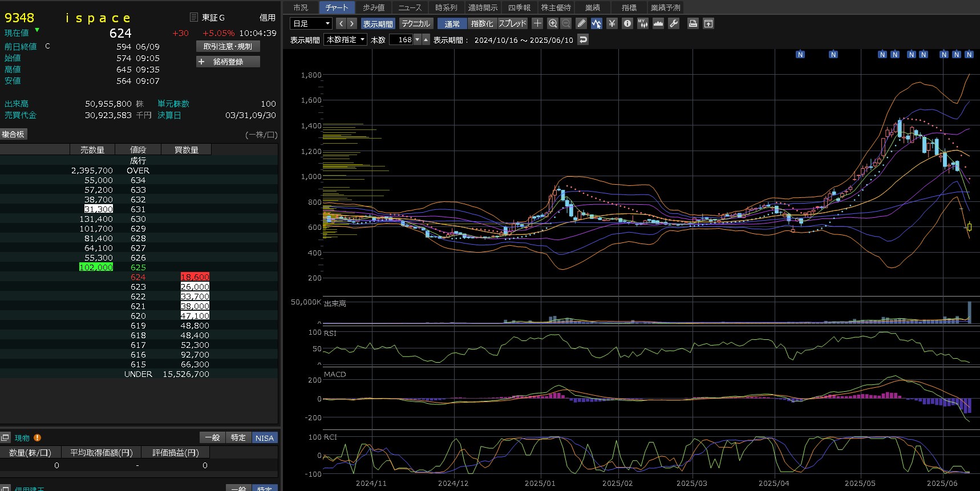
Task: Decrease the 本数 bar count
Action: (417, 39)
